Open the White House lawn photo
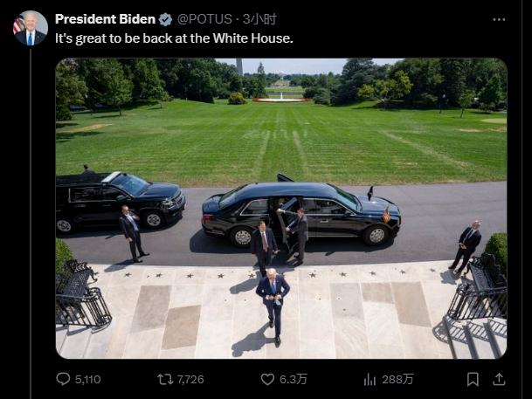 [281, 208]
